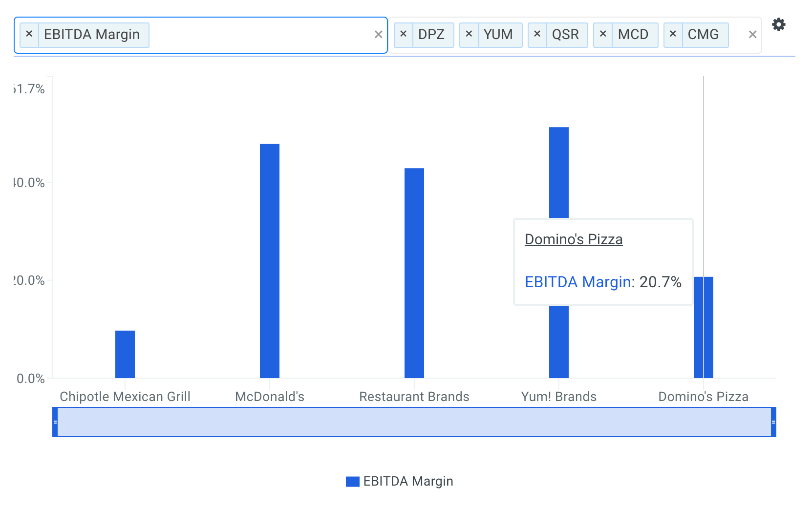This screenshot has height=511, width=812.
Task: Remove the CMG ticker tag
Action: [x=673, y=35]
